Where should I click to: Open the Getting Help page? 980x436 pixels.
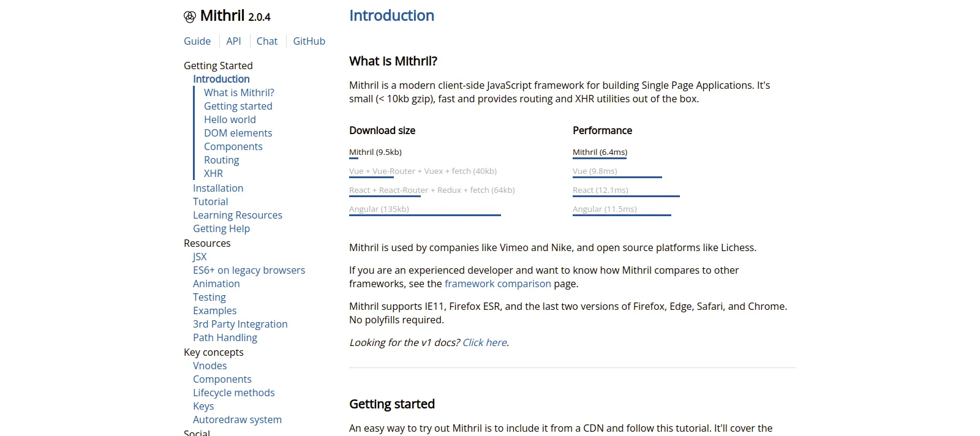pos(221,228)
